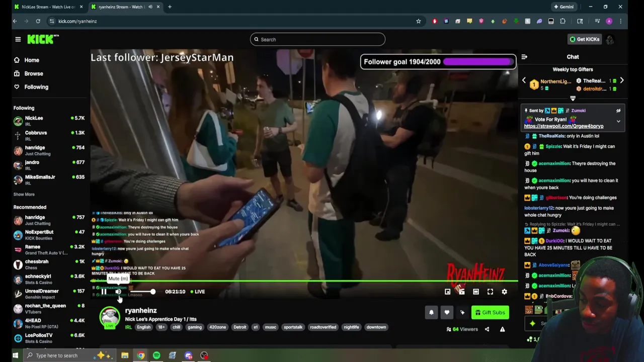Screen dimensions: 644x362
Task: Open chessbrah recommended channel
Action: tap(49, 264)
